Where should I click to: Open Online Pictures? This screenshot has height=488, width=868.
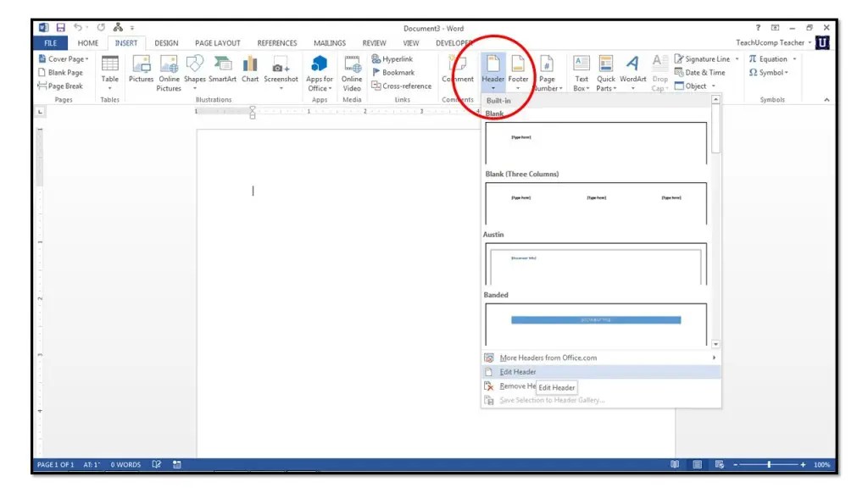pos(169,74)
